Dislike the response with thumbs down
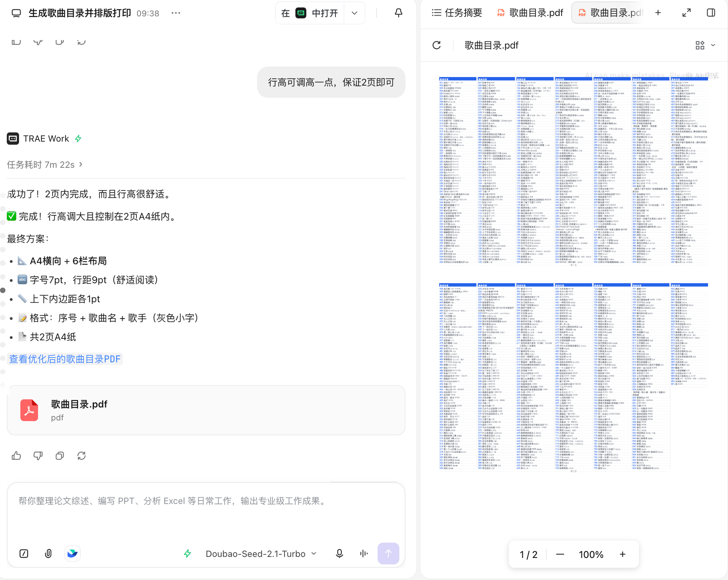The height and width of the screenshot is (580, 728). click(x=38, y=456)
